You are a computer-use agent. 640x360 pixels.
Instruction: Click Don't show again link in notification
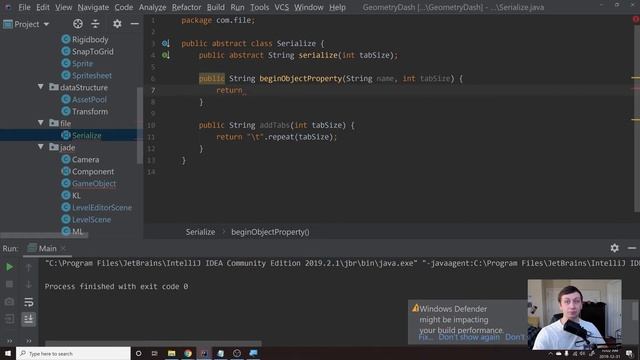pyautogui.click(x=469, y=337)
